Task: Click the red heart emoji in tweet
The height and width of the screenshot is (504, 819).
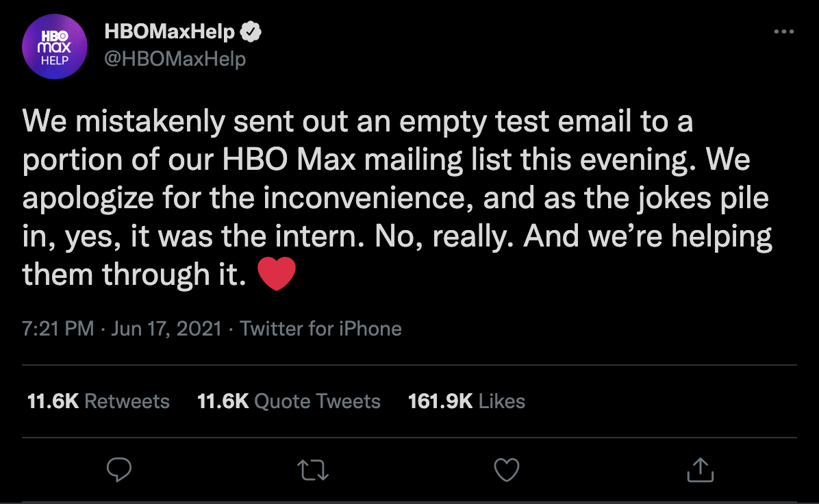Action: pos(277,274)
